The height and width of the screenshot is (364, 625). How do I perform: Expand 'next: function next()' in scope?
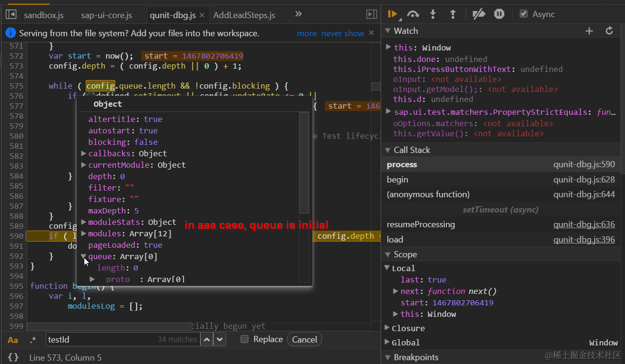(x=395, y=291)
